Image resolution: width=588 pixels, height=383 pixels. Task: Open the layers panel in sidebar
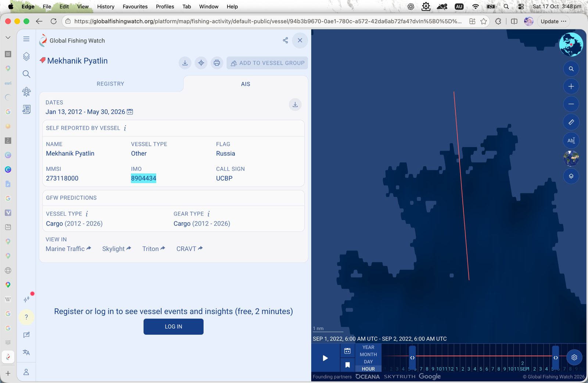[x=26, y=56]
